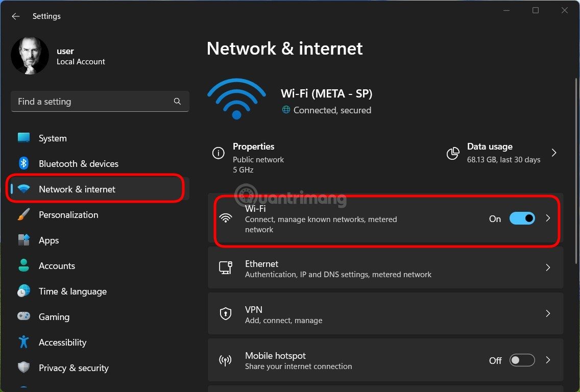
Task: Click the Properties info icon
Action: click(x=218, y=153)
